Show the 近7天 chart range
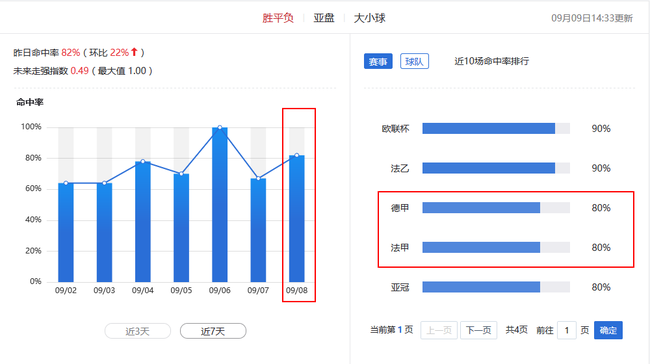Viewport: 650px width, 364px height. [x=213, y=331]
